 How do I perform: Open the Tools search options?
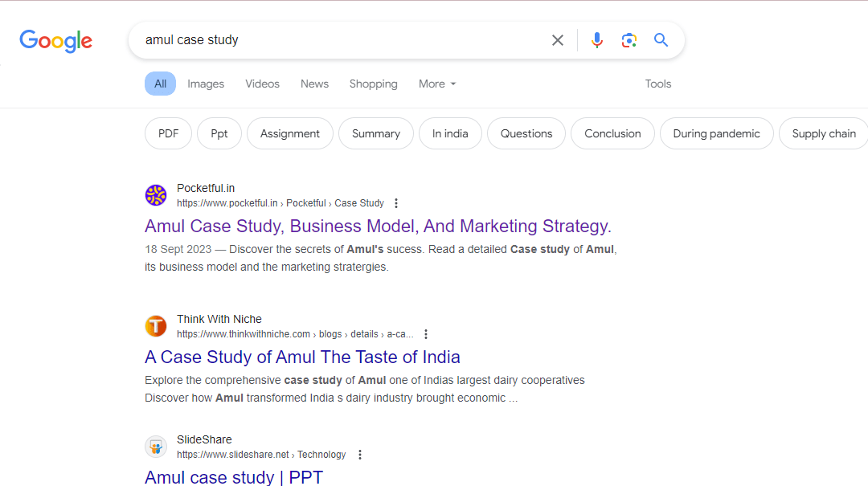(657, 84)
